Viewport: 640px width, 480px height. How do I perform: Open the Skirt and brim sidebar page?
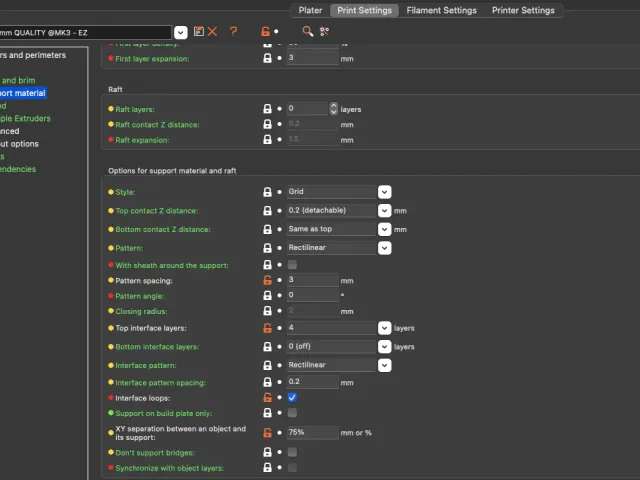(18, 80)
